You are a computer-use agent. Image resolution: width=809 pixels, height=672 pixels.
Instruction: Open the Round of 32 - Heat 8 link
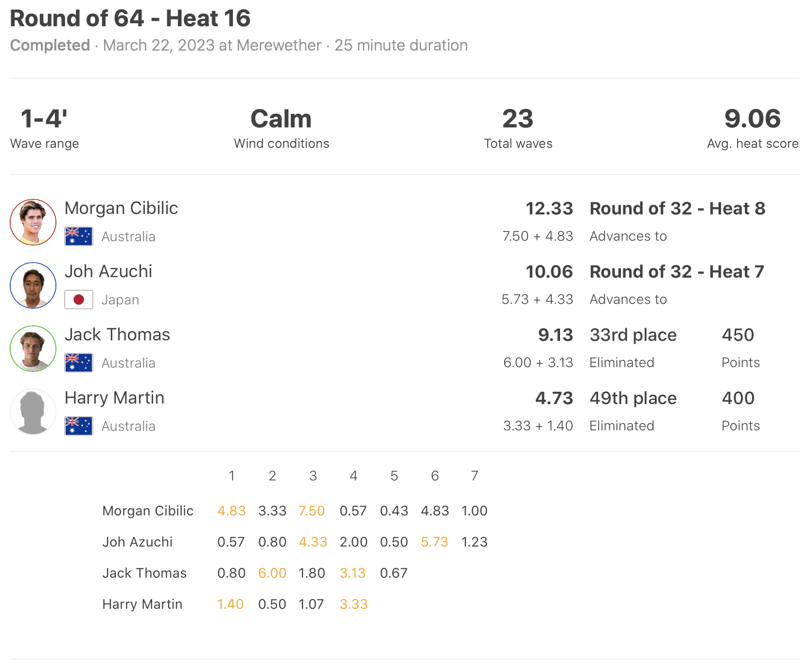[677, 209]
